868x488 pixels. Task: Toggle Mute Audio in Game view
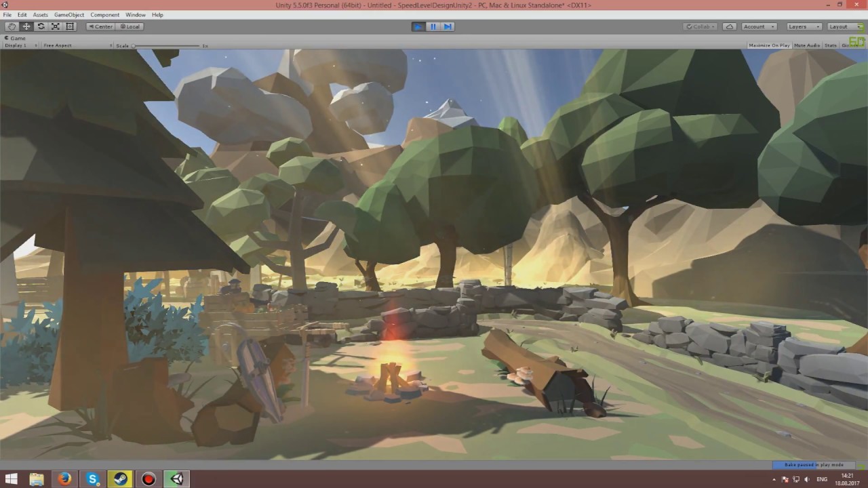tap(806, 45)
